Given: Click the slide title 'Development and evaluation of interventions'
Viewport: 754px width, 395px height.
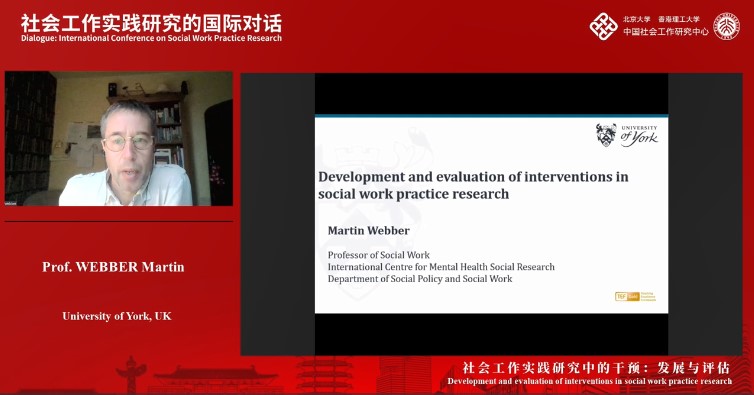Looking at the screenshot, I should [473, 185].
